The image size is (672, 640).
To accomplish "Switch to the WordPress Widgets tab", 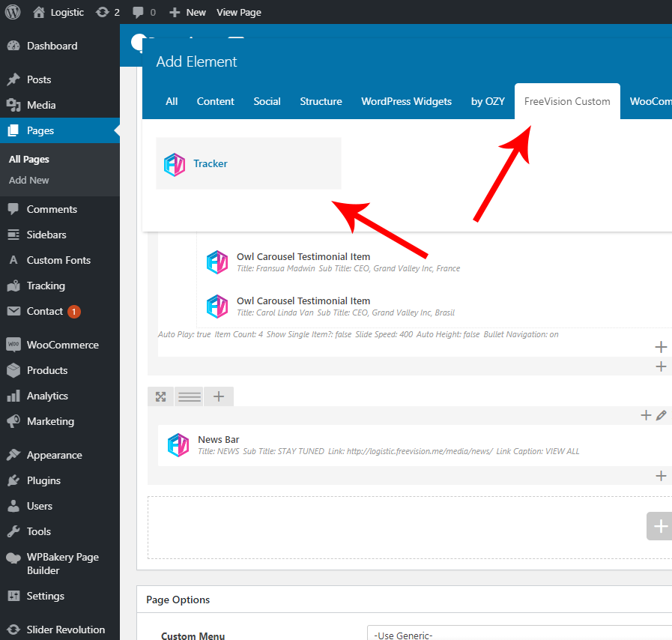I will coord(406,101).
